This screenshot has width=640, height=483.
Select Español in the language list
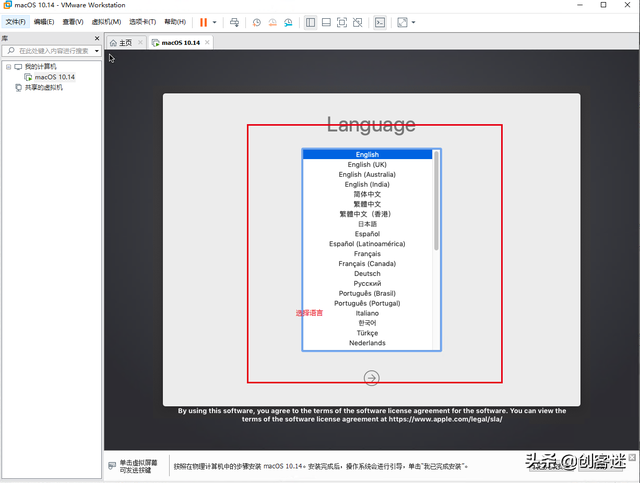[x=367, y=234]
